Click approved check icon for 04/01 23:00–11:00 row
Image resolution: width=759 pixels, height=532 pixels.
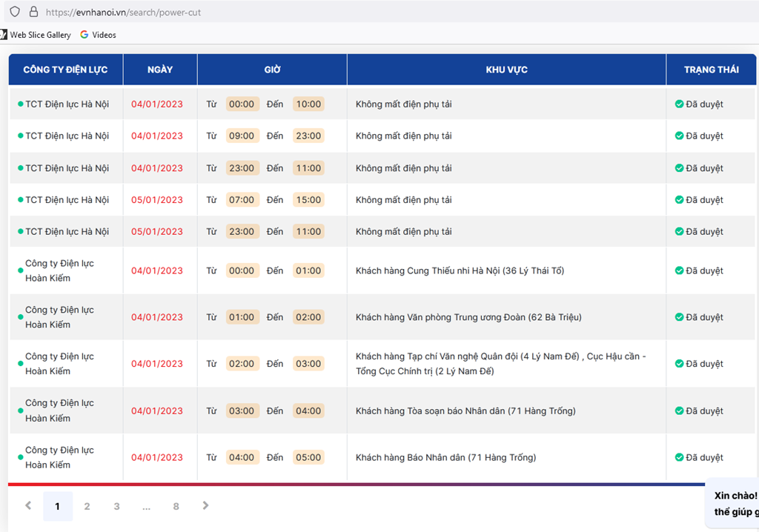pos(679,168)
